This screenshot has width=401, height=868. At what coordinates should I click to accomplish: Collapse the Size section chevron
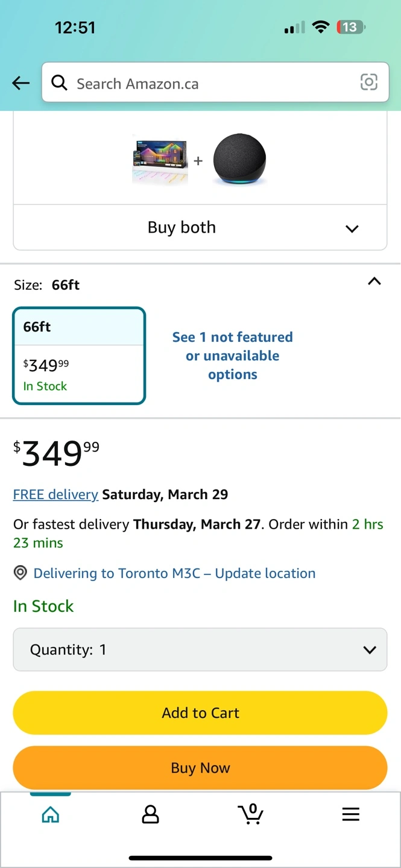(374, 281)
